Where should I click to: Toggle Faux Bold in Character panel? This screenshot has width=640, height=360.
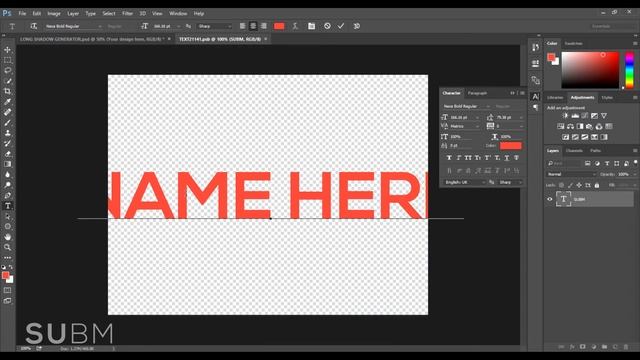(x=449, y=158)
